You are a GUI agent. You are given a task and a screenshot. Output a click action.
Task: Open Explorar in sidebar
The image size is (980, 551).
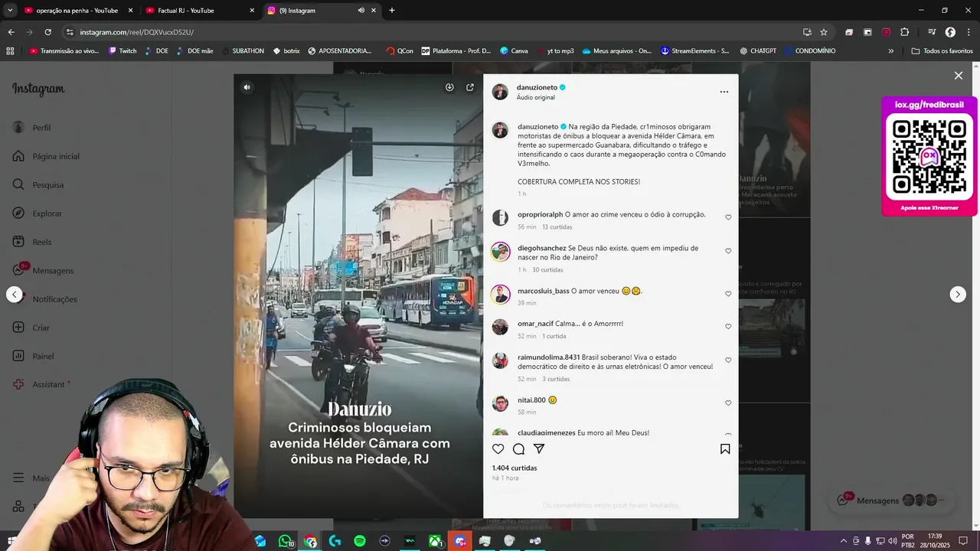pos(38,214)
